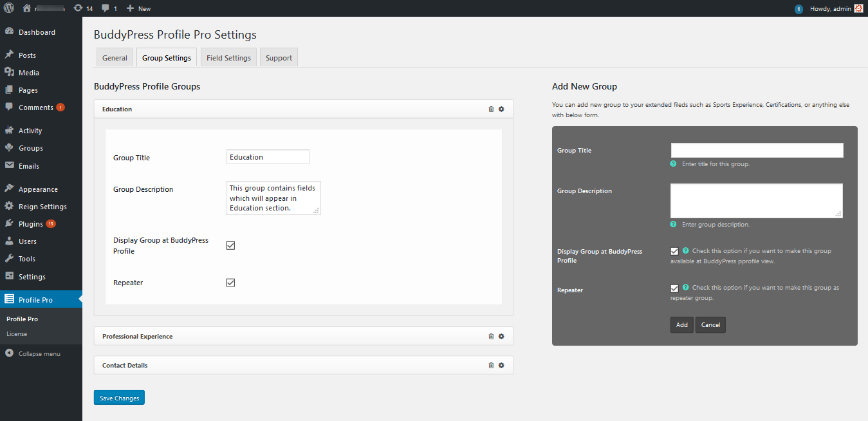Switch to Support tab
Viewport: 868px width, 421px height.
(279, 57)
